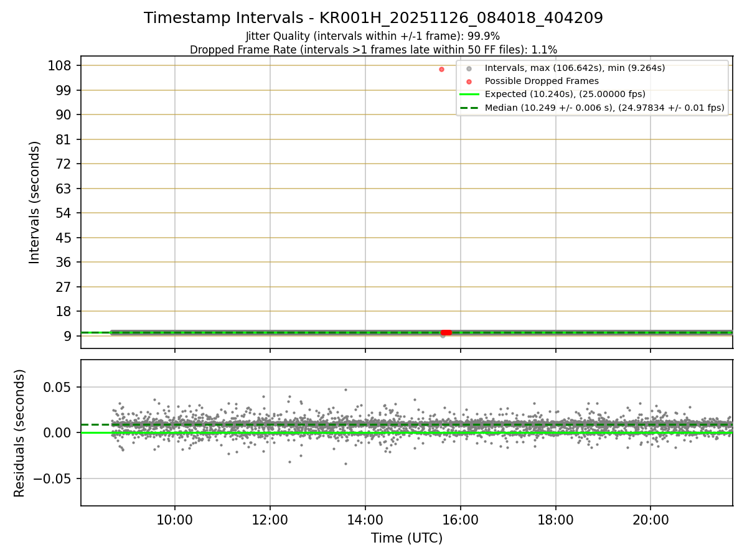
Task: Click the x-axis tick label '18:00'
Action: point(555,520)
